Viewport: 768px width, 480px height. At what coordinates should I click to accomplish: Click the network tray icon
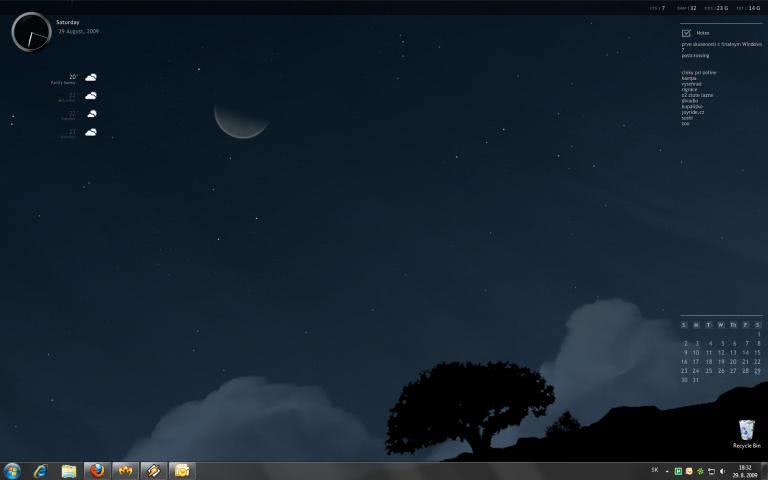pyautogui.click(x=712, y=471)
